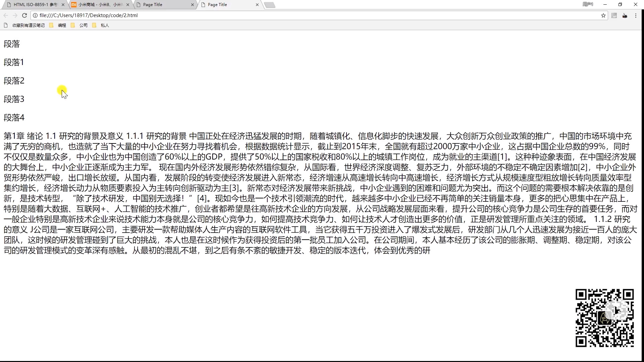Viewport: 644px width, 362px height.
Task: Select the first Page Title tab
Action: tap(164, 5)
